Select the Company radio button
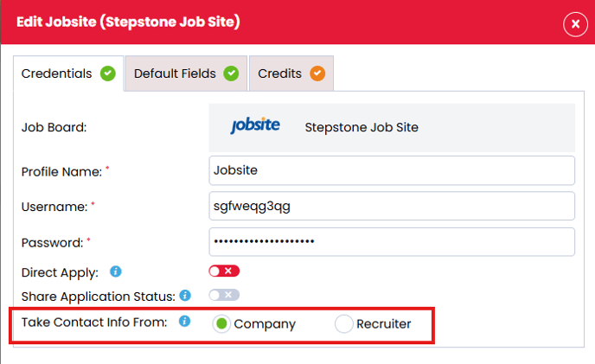The image size is (595, 364). tap(221, 324)
